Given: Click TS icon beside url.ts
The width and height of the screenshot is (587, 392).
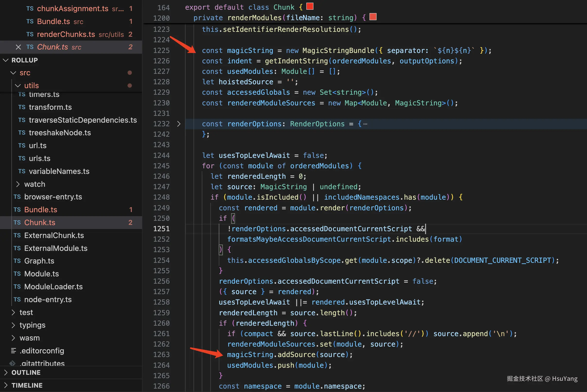Looking at the screenshot, I should [x=22, y=145].
